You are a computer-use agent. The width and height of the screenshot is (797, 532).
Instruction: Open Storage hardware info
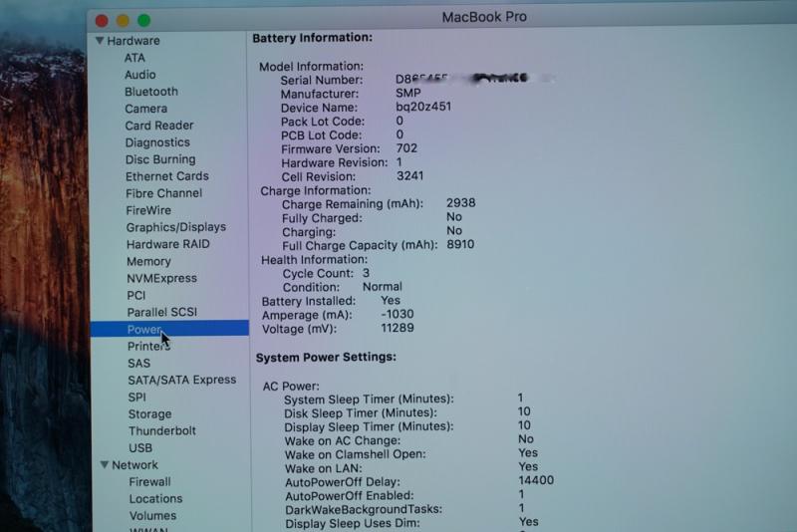click(150, 414)
